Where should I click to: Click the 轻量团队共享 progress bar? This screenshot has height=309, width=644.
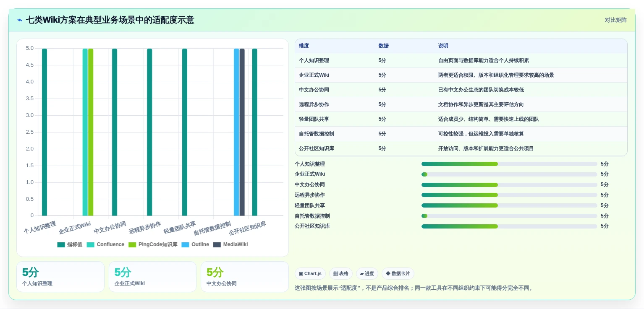coord(509,205)
